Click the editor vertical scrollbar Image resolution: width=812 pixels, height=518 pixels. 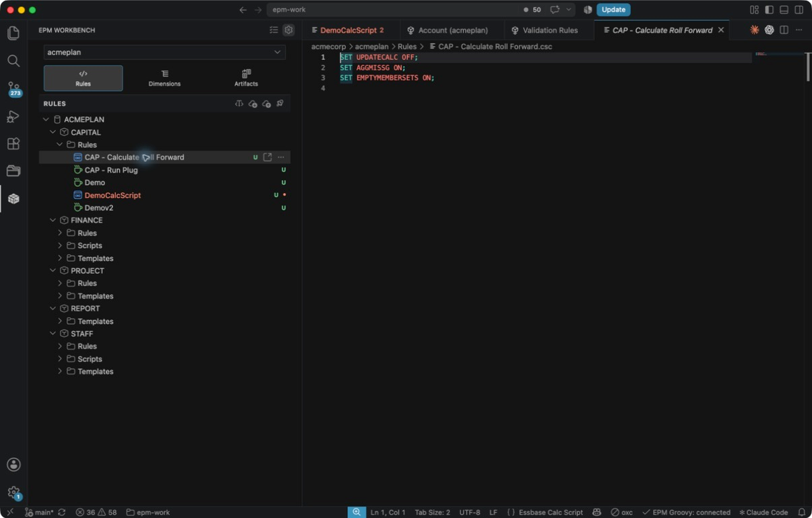[808, 67]
